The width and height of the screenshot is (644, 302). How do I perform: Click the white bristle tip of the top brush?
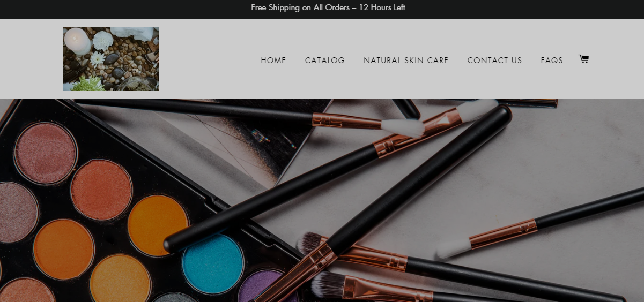[402, 127]
